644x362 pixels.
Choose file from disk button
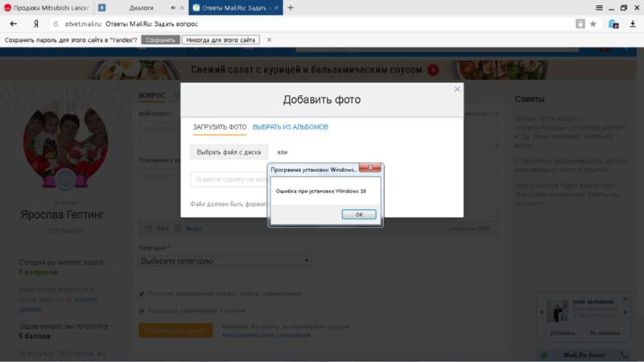(229, 152)
